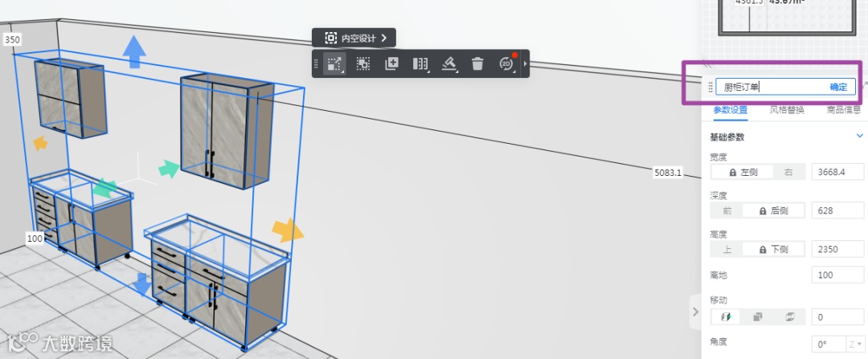Grab the floating toolbar drag handle
The height and width of the screenshot is (359, 868).
pyautogui.click(x=316, y=64)
